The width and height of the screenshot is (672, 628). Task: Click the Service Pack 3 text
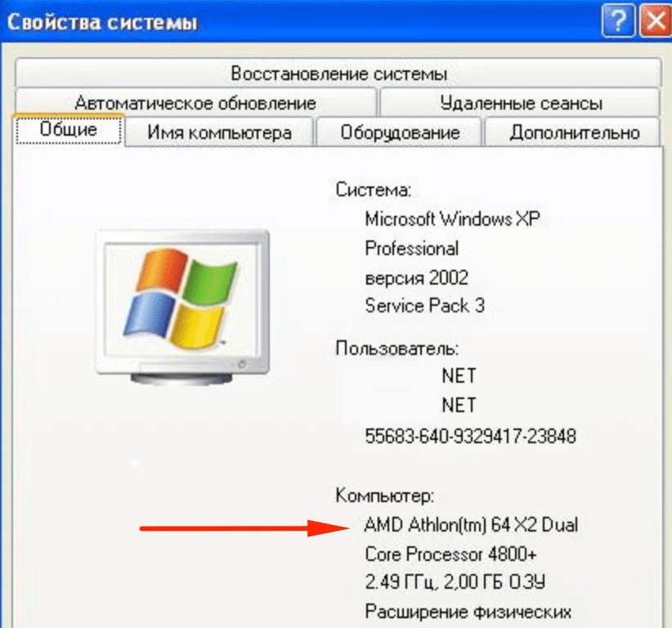pos(425,306)
